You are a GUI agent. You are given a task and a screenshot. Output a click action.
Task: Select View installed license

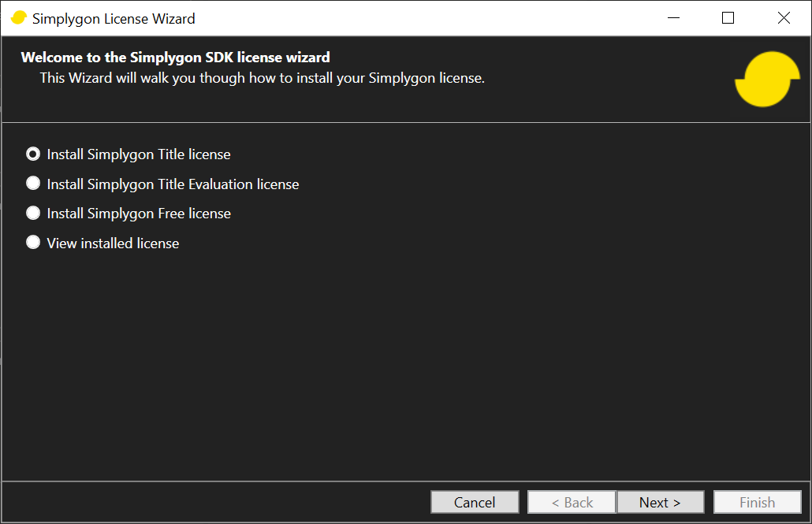[32, 242]
